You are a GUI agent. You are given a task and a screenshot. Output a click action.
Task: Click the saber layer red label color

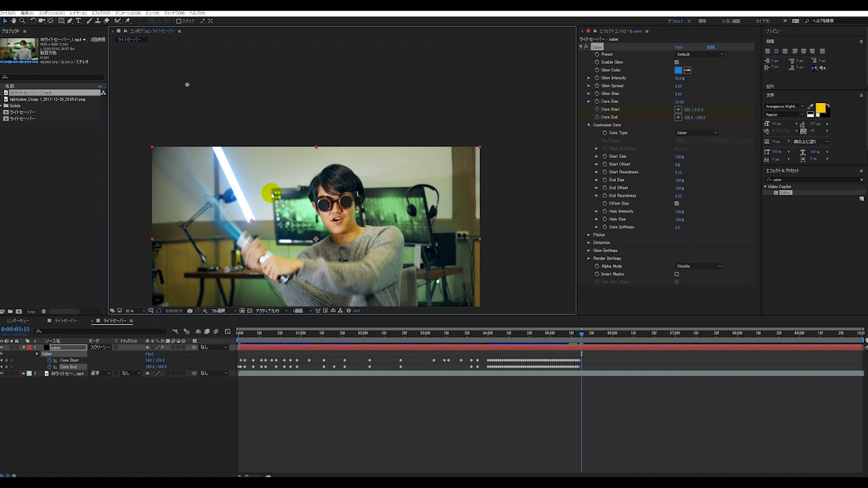29,347
